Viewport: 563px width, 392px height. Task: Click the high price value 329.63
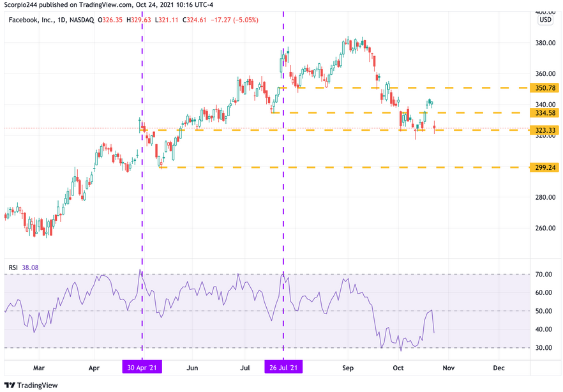point(141,20)
